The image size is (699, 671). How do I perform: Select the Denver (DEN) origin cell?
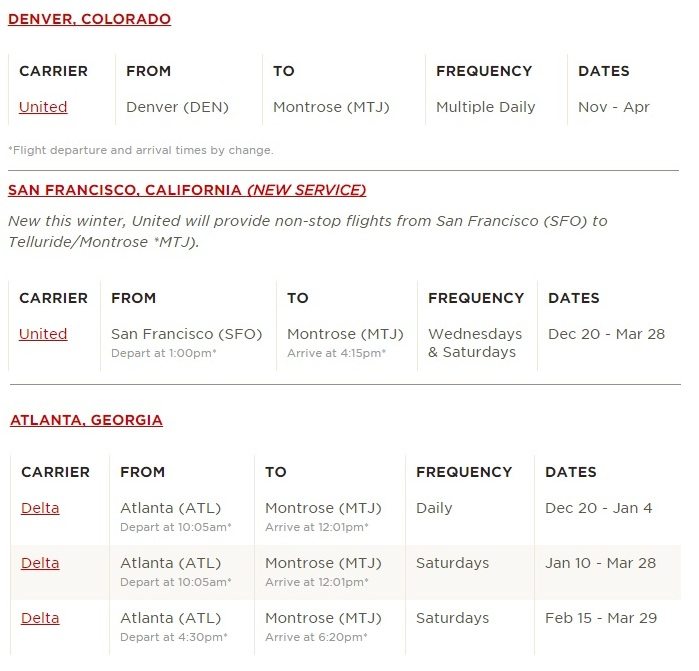[x=177, y=107]
